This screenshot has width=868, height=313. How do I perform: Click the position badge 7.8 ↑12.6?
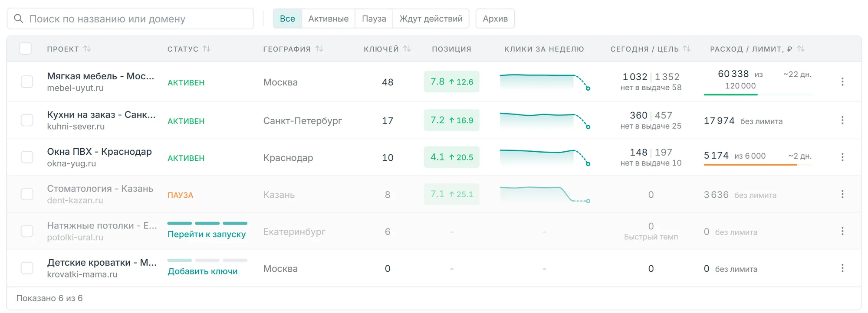tap(452, 82)
